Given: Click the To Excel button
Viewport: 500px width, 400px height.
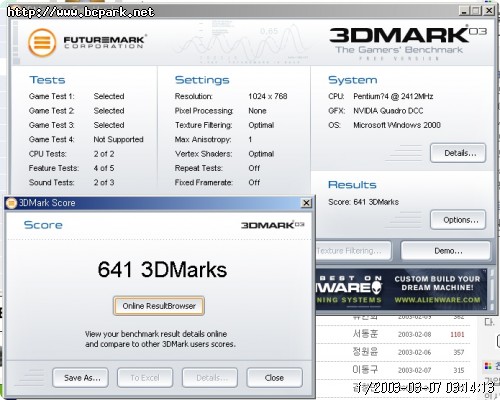Looking at the screenshot, I should coord(145,378).
